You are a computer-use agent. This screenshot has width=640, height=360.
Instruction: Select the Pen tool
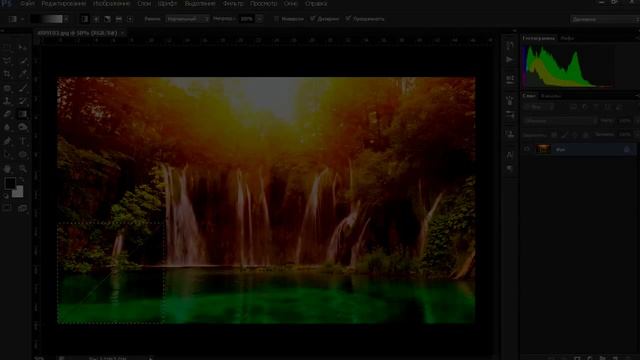7,141
